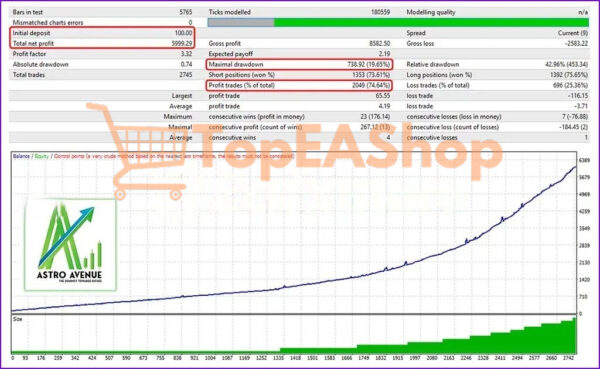Click the initial deposit value 100.00
The height and width of the screenshot is (369, 600).
click(x=183, y=33)
